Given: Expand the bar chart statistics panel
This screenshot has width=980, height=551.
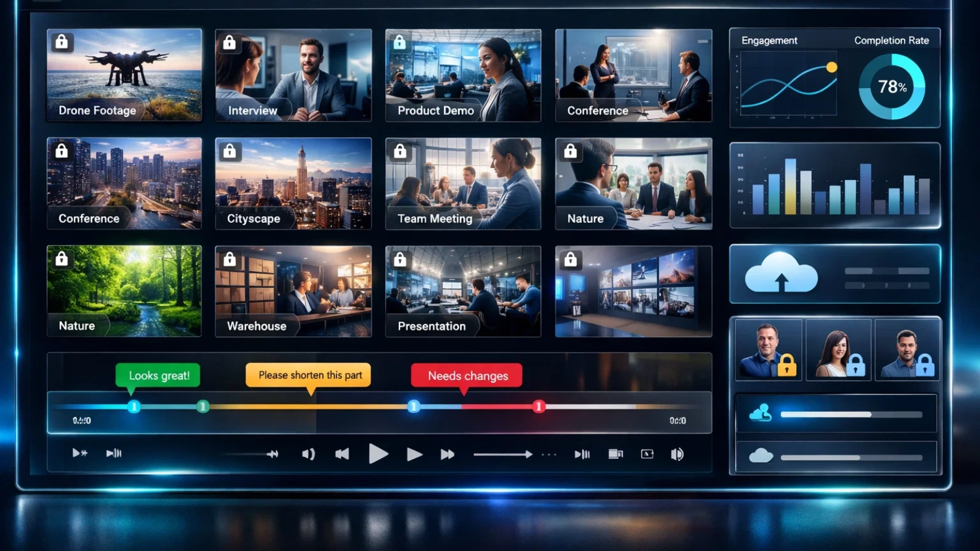Looking at the screenshot, I should 836,184.
